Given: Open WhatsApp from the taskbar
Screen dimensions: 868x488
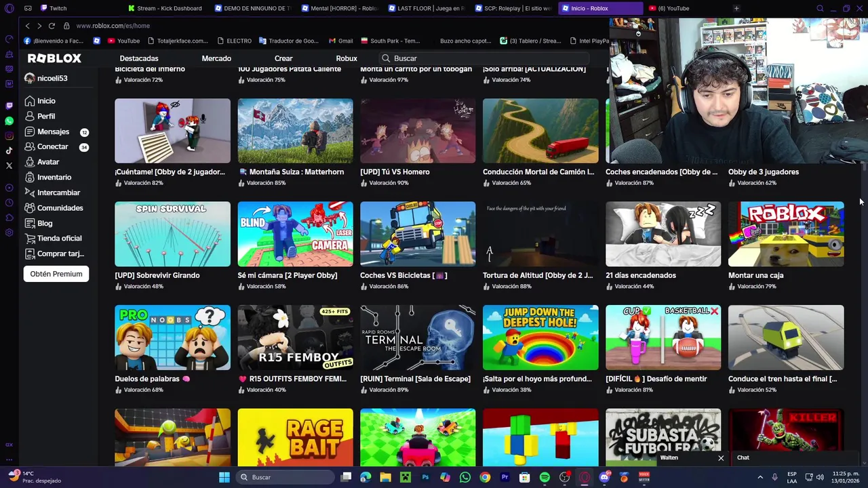Looking at the screenshot, I should coord(465,477).
